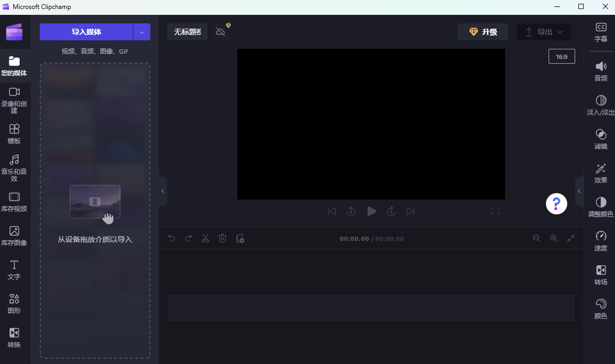This screenshot has height=364, width=615.
Task: Open the 模板 templates panel
Action: (14, 134)
